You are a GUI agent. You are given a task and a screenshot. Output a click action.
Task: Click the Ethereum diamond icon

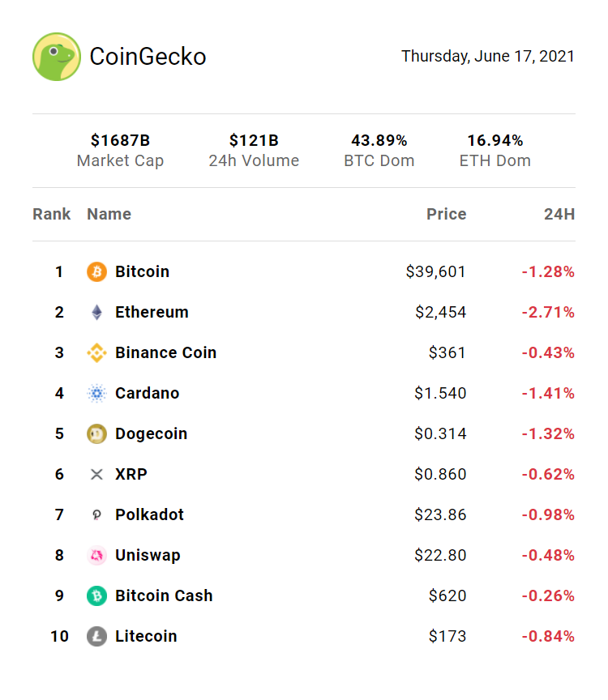click(96, 313)
